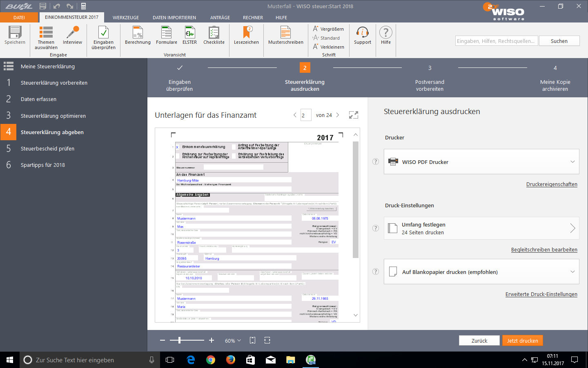Click help icon next to Blankopapier option
The width and height of the screenshot is (588, 368).
click(x=376, y=272)
